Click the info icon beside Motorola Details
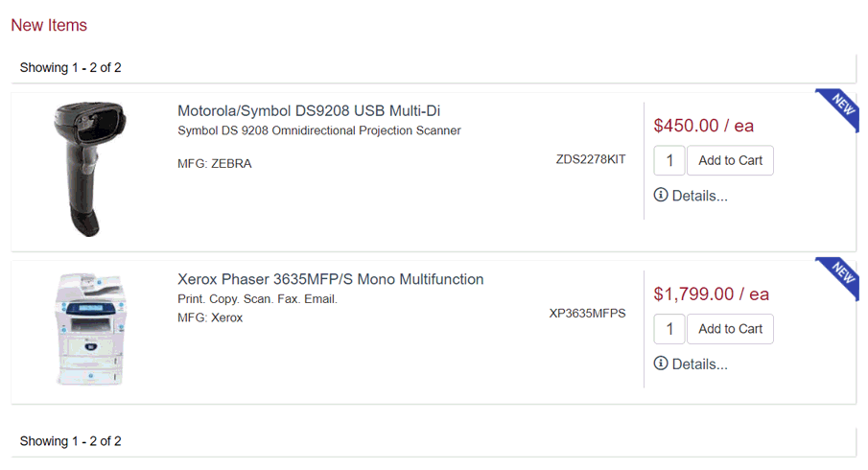This screenshot has width=868, height=470. [661, 195]
